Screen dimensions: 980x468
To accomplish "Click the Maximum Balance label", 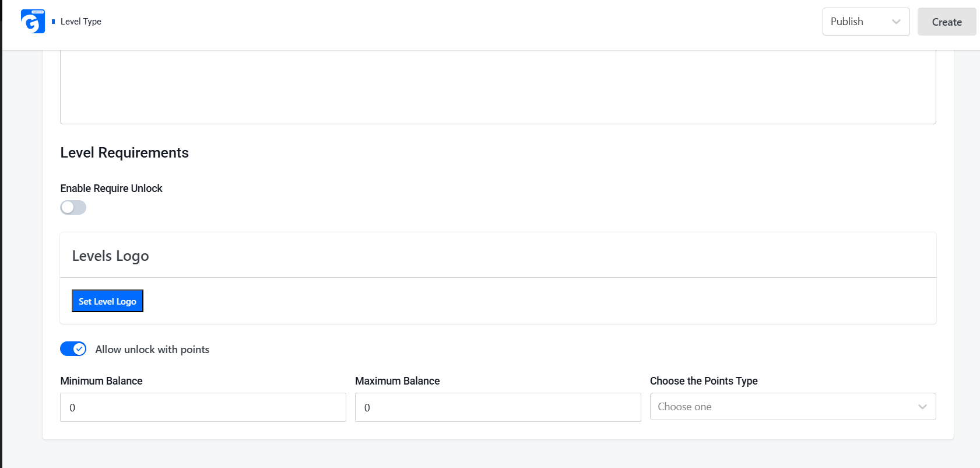I will [x=398, y=381].
